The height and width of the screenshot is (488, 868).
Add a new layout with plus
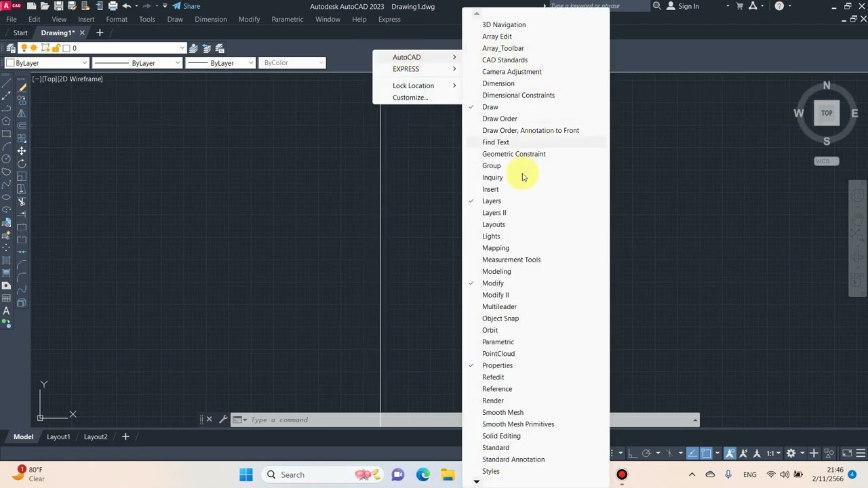(125, 436)
